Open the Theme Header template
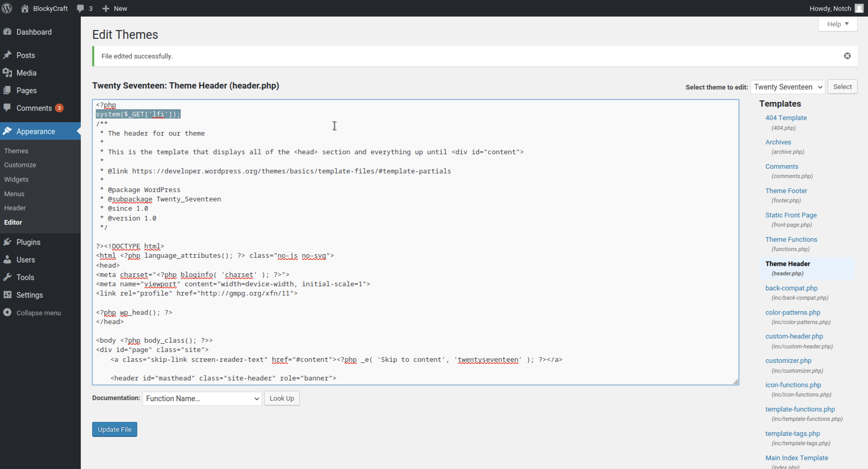Screen dimensions: 868x469 pyautogui.click(x=787, y=264)
